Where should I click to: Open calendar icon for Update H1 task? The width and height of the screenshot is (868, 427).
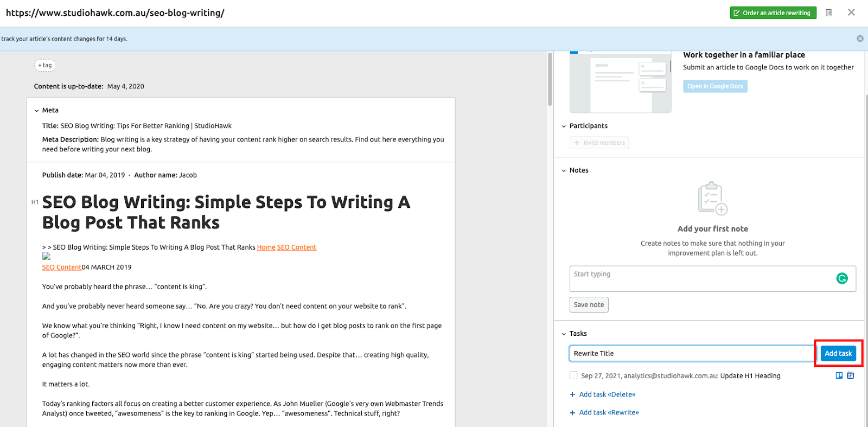pyautogui.click(x=851, y=375)
